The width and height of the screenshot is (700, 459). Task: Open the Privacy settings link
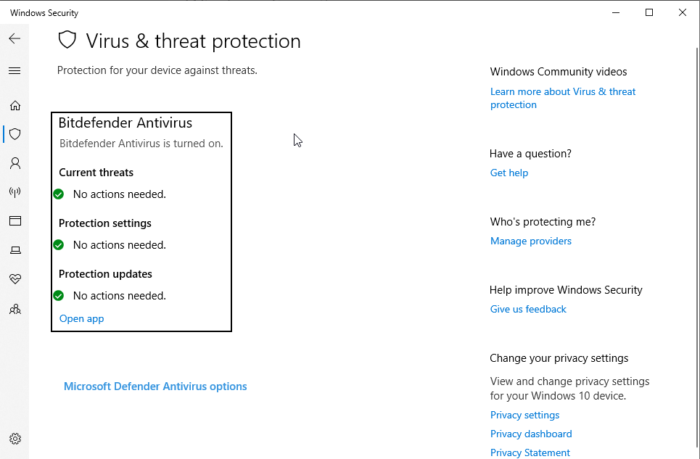tap(524, 415)
